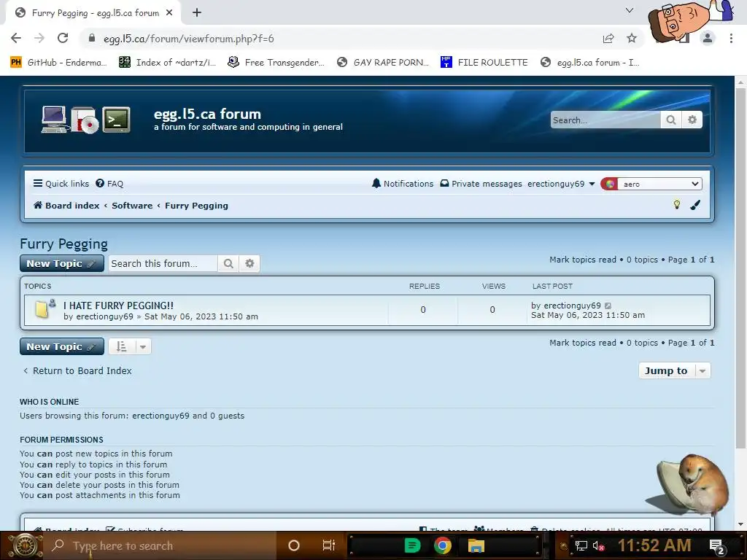This screenshot has width=747, height=560.
Task: Open the sort options dropdown button
Action: coord(130,346)
